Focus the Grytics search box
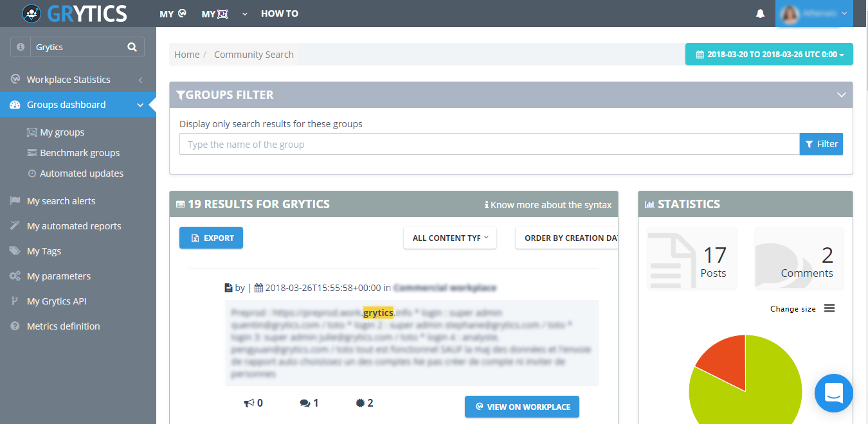Viewport: 868px width, 424px height. pos(77,47)
